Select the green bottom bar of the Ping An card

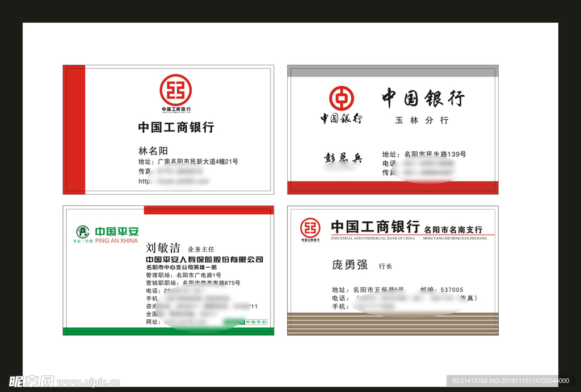coord(169,331)
